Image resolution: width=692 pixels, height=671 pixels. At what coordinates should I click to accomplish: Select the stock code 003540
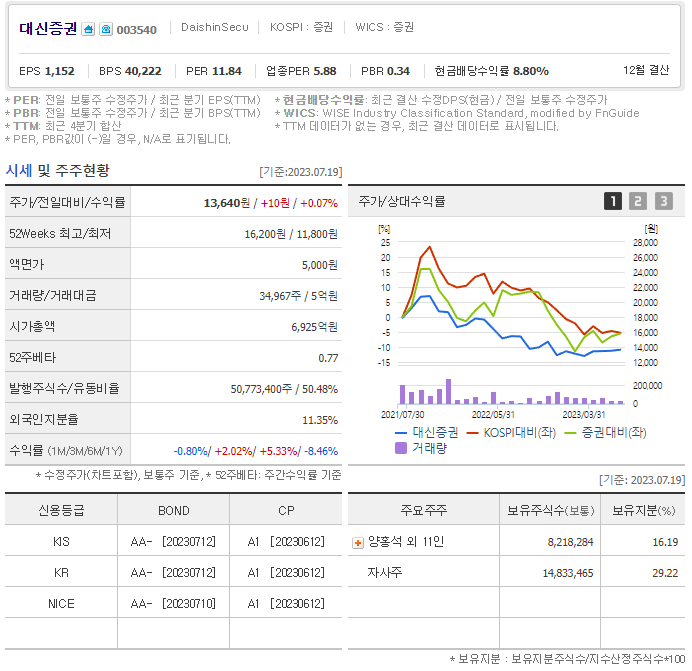[136, 30]
